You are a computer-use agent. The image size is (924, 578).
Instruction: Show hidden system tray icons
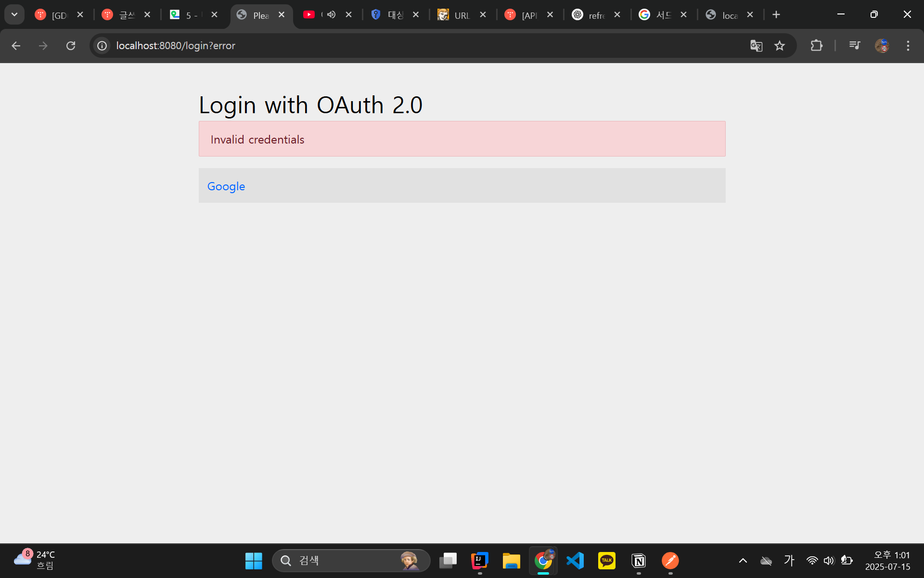743,561
